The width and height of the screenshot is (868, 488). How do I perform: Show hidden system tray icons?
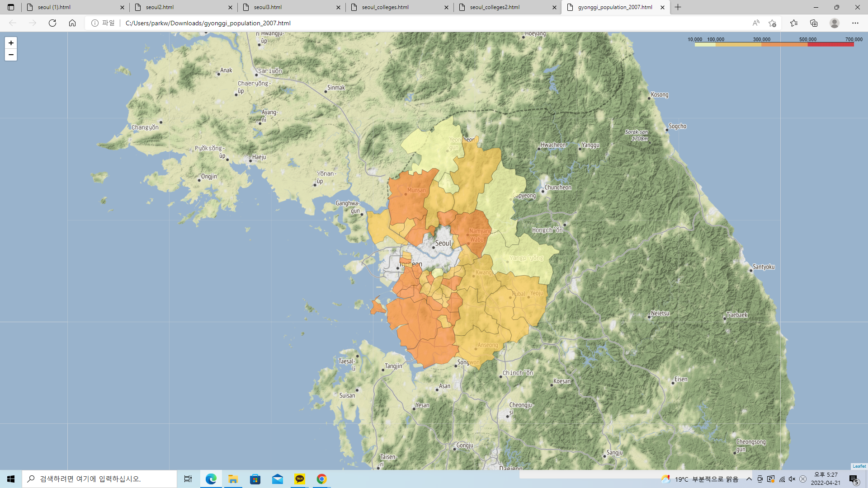point(749,479)
